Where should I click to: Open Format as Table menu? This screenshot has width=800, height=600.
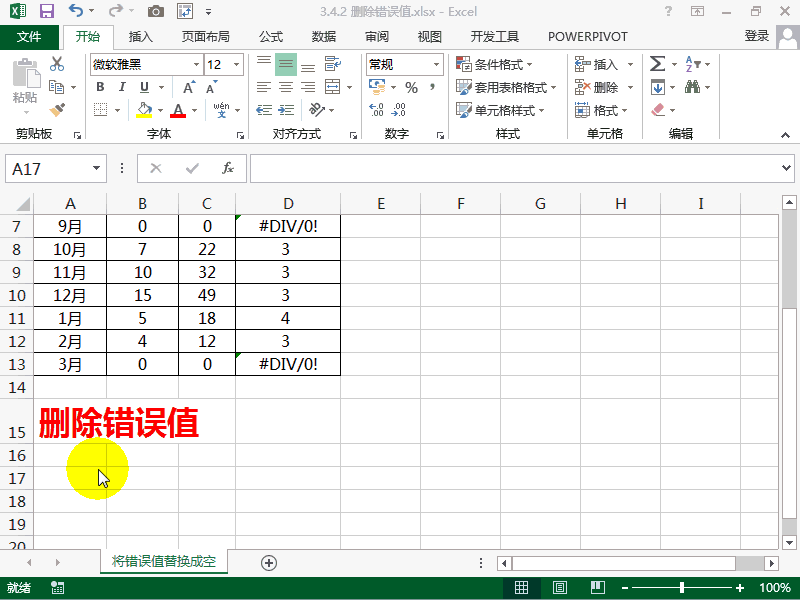(506, 87)
